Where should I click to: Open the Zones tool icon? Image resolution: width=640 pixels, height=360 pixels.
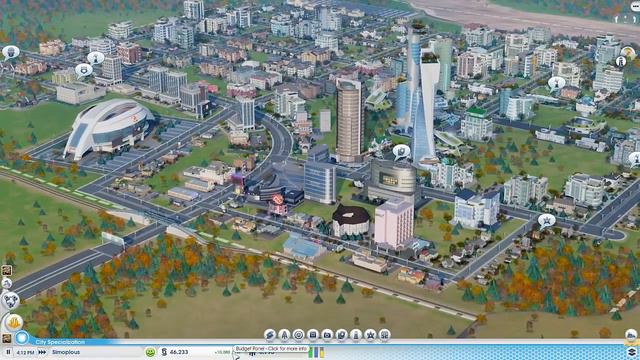click(x=284, y=335)
